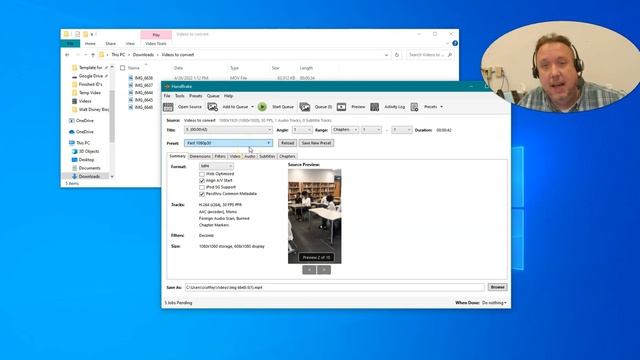Click the Browse button beside Save As

[498, 287]
